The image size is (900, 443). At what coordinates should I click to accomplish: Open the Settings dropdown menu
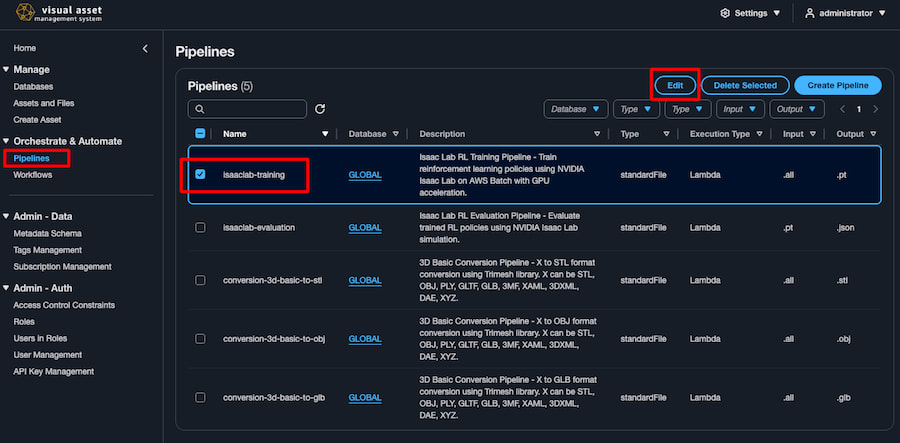(x=750, y=13)
